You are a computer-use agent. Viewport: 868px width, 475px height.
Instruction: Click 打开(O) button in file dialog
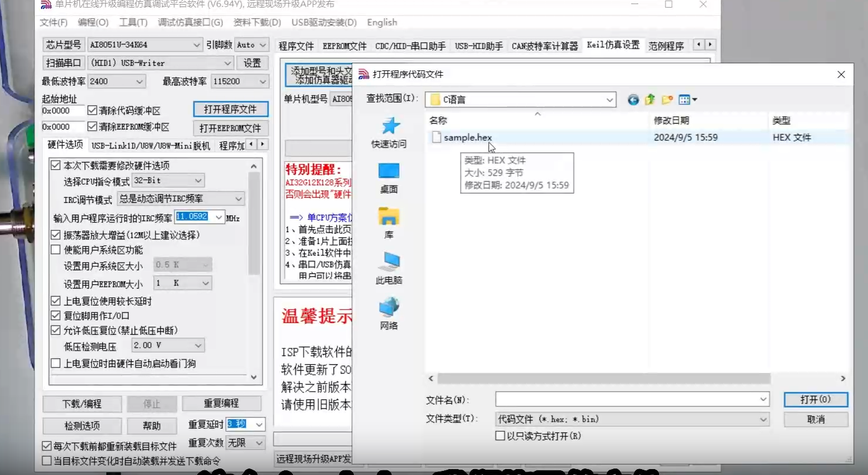(x=816, y=399)
